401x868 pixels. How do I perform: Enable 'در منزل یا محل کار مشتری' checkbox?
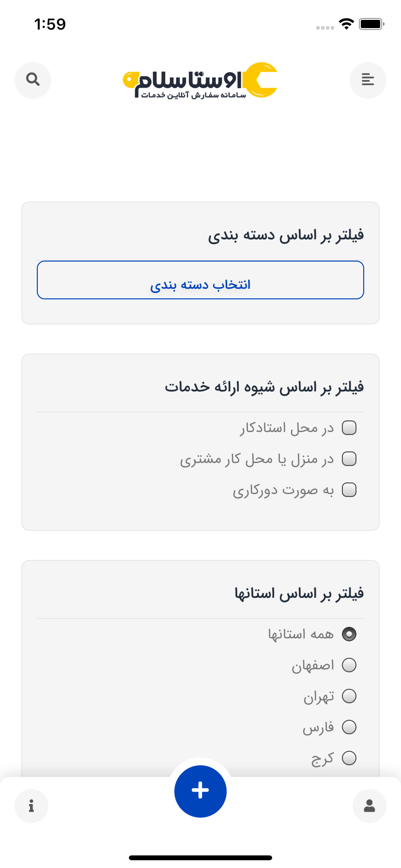(349, 459)
